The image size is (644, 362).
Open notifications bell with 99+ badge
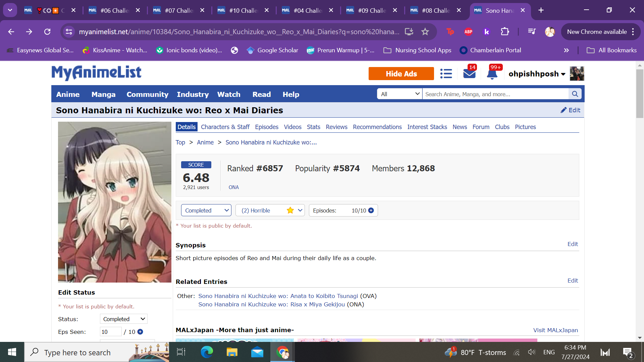coord(492,73)
